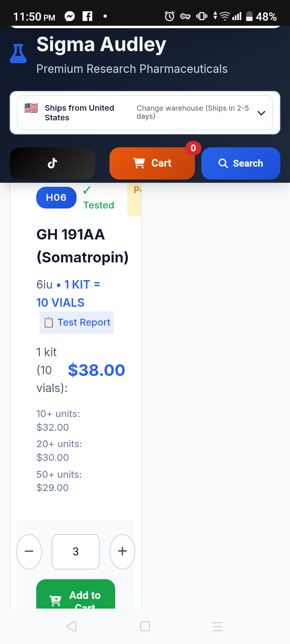Add GH 191AA to cart
Viewport: 290px width, 644px height.
tap(76, 594)
